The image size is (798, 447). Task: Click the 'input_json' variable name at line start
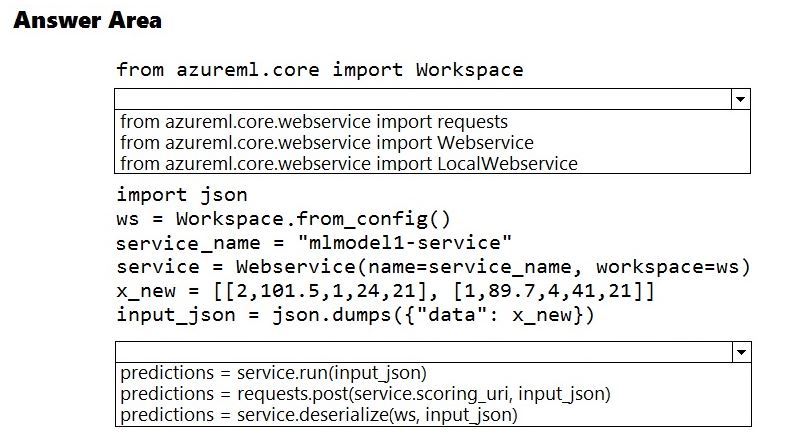coord(176,315)
